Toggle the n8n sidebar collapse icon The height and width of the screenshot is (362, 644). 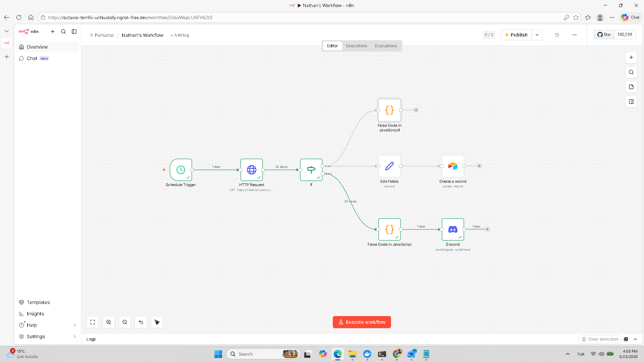tap(74, 32)
